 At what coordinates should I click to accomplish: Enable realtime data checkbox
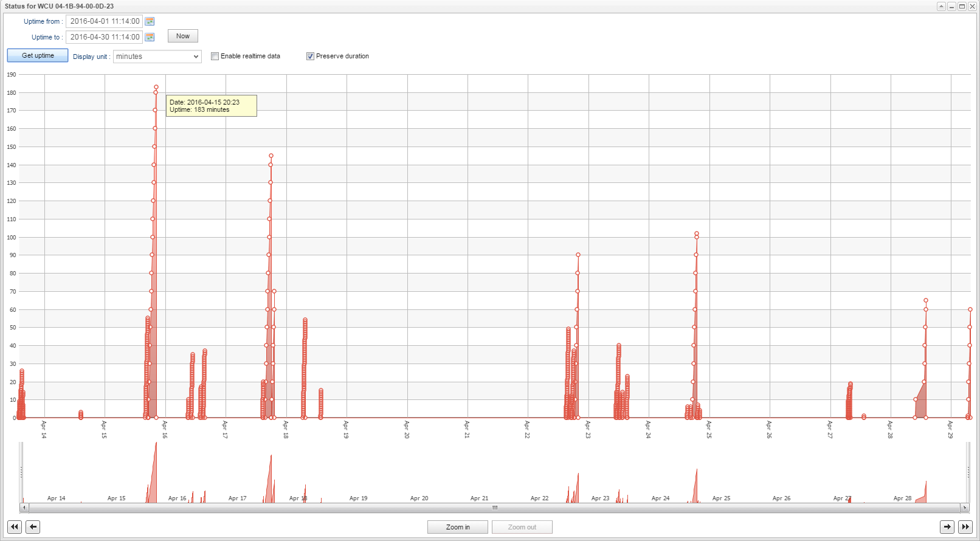tap(215, 57)
